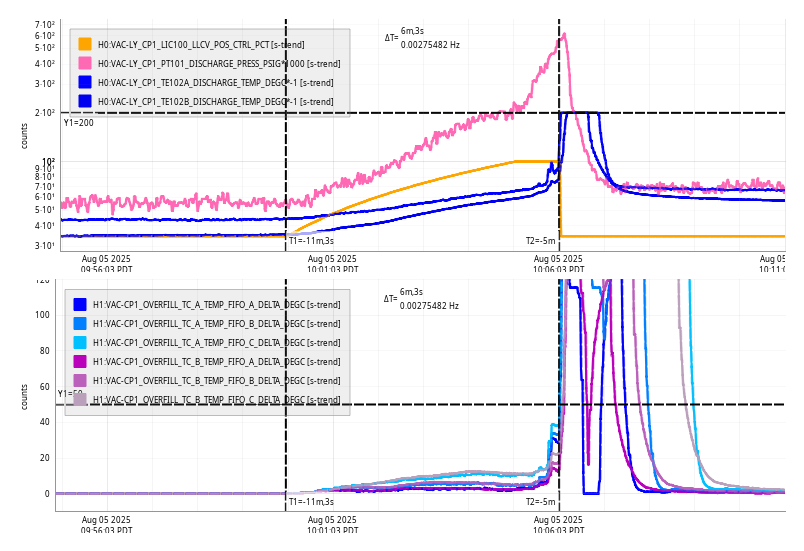Toggle TC_A_TEMP_FIFO_A_DELTA_DEGC legend swatch
The width and height of the screenshot is (804, 551).
pyautogui.click(x=80, y=304)
